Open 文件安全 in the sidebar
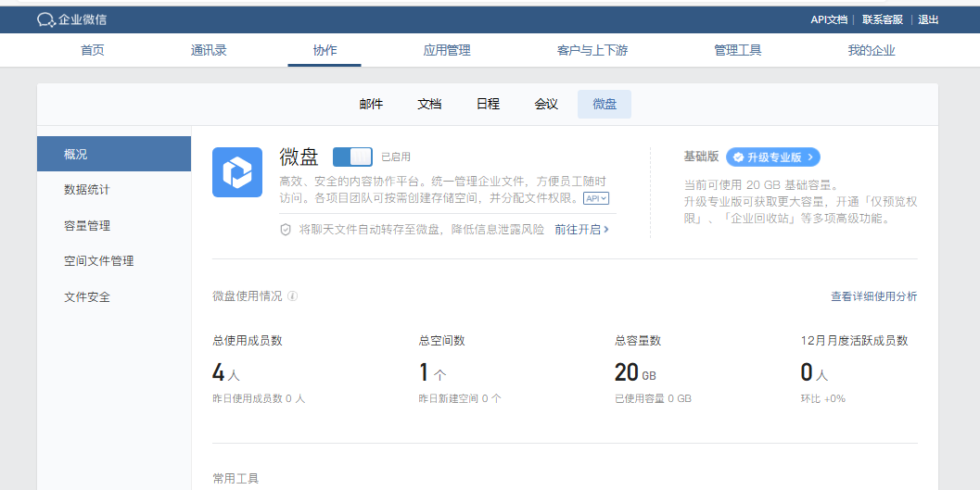This screenshot has height=490, width=980. click(x=87, y=297)
